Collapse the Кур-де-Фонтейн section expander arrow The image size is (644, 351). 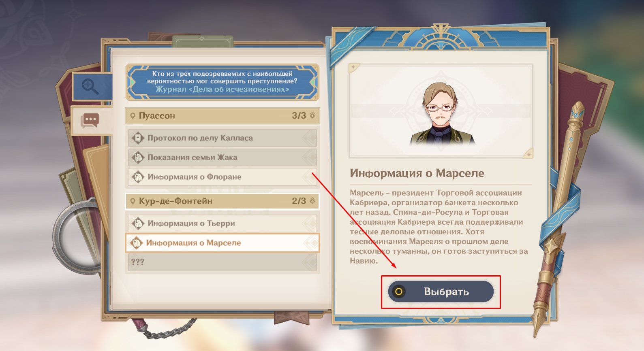tap(312, 201)
